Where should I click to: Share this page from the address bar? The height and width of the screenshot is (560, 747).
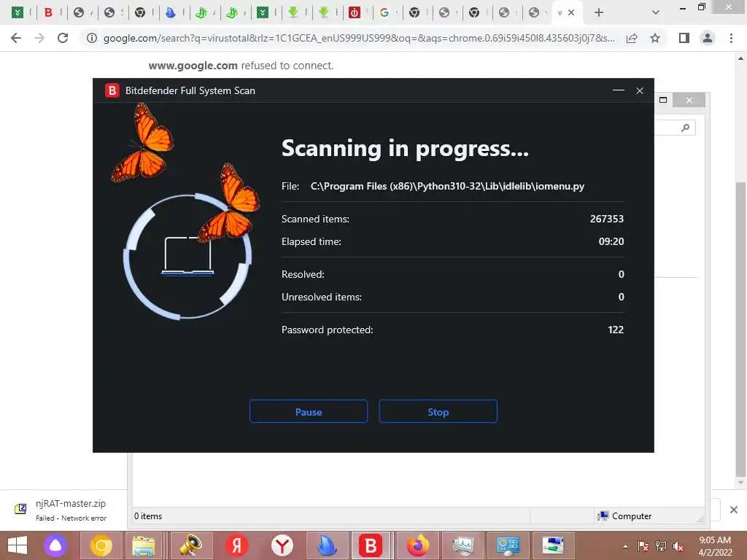pos(632,38)
